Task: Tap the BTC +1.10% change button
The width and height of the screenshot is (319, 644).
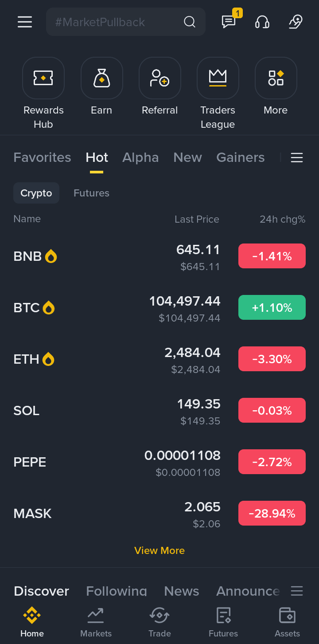Action: pos(272,307)
